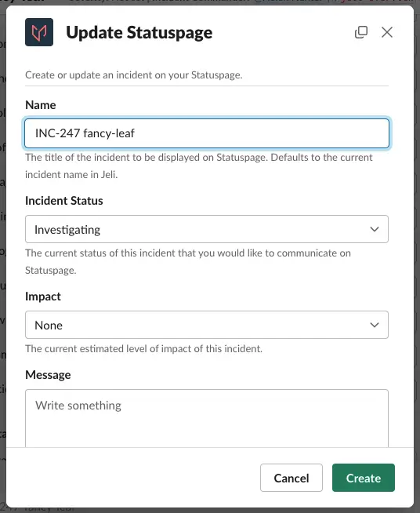Click the Update Statuspage dialog title
Viewport: 420px width, 513px height.
pyautogui.click(x=139, y=32)
